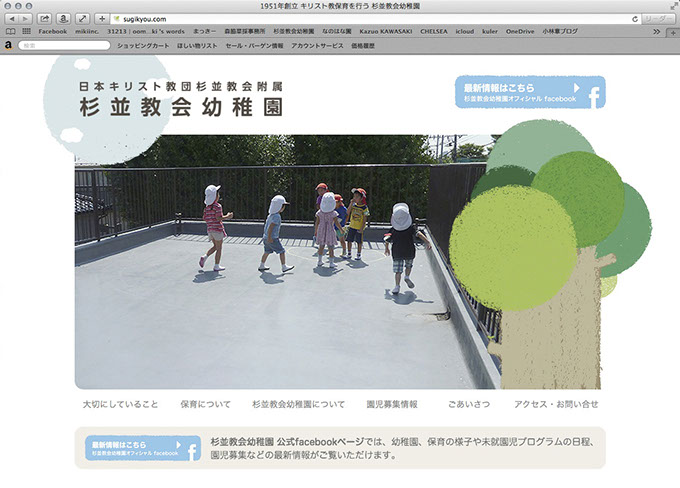Image resolution: width=680 pixels, height=488 pixels.
Task: Click the browser forward arrow button
Action: pyautogui.click(x=26, y=19)
